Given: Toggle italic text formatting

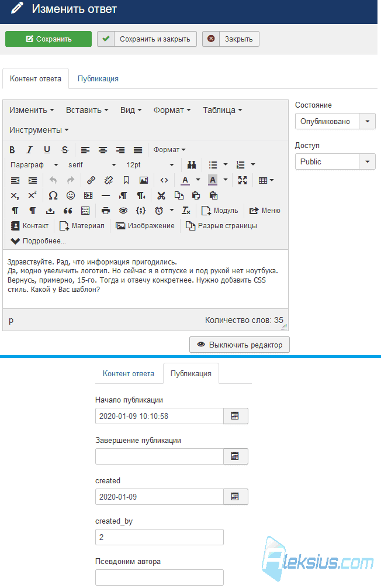Looking at the screenshot, I should (x=29, y=150).
